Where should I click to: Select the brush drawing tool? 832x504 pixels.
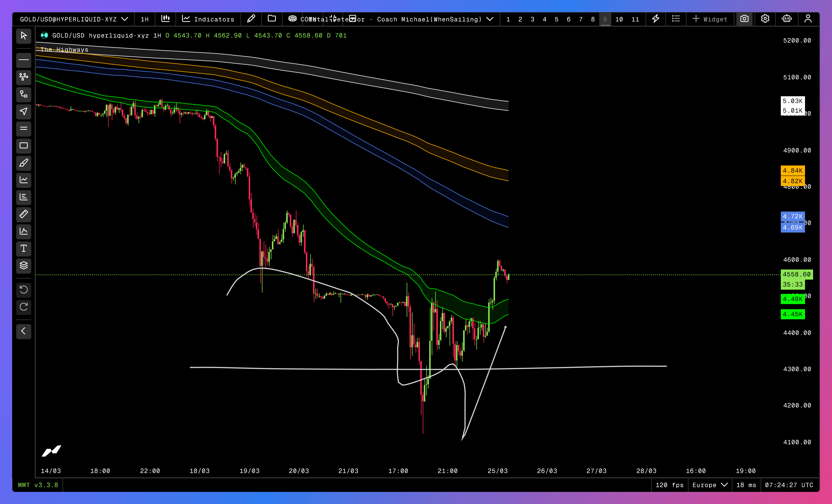[x=24, y=163]
